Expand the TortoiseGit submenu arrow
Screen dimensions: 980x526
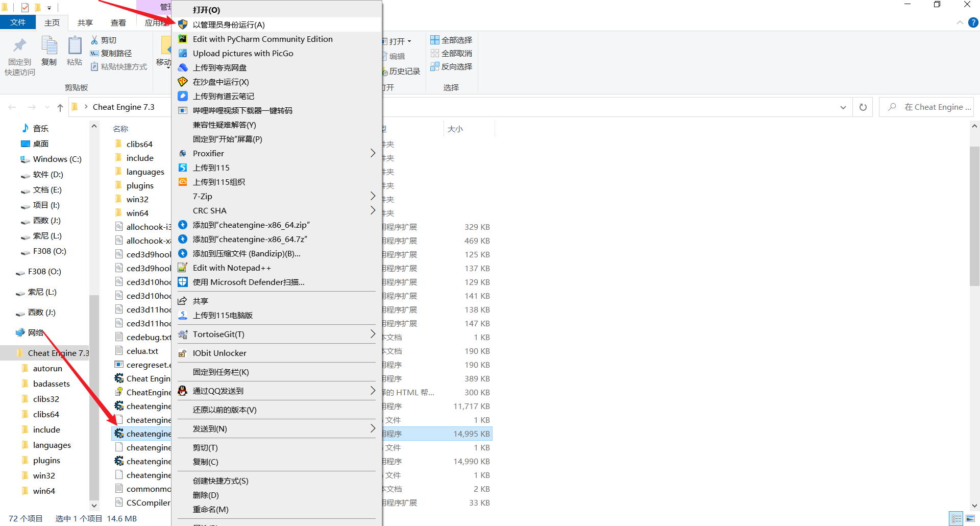point(373,334)
